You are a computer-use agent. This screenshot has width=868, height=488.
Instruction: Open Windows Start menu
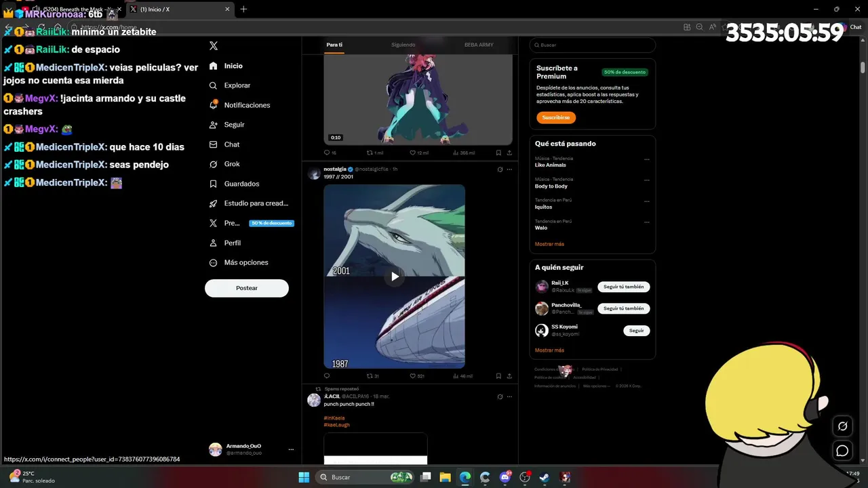click(x=304, y=477)
